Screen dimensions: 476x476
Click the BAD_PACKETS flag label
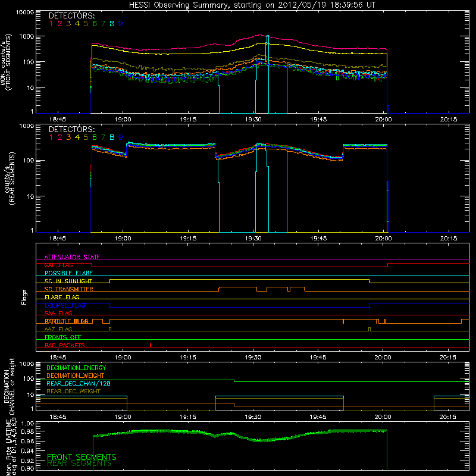pyautogui.click(x=65, y=345)
